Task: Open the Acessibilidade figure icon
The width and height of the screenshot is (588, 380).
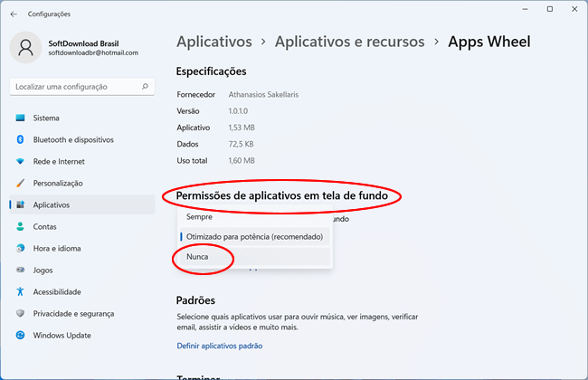Action: coord(20,291)
